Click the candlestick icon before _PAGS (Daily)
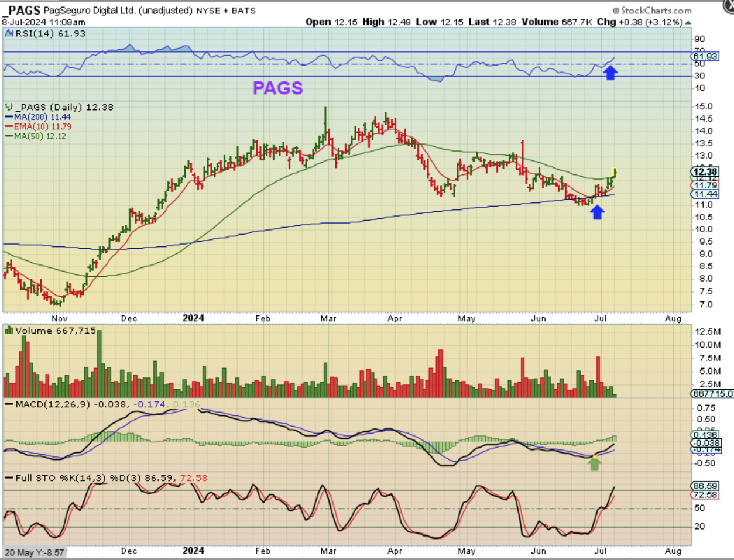The width and height of the screenshot is (734, 560). coord(9,107)
